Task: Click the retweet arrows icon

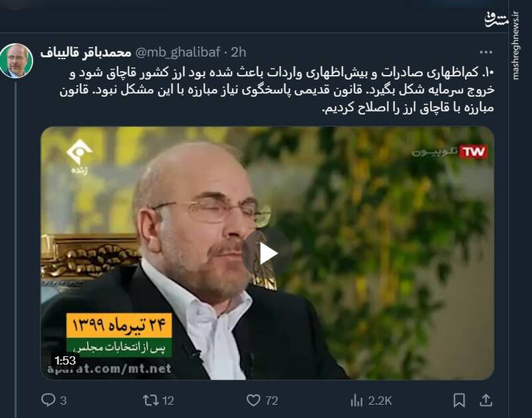Action: pos(151,400)
